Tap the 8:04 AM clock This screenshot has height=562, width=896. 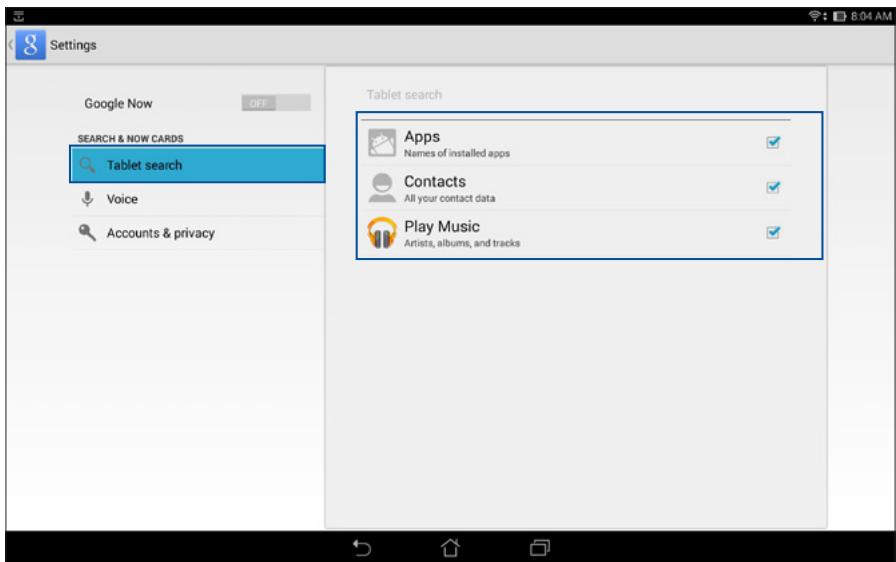871,16
